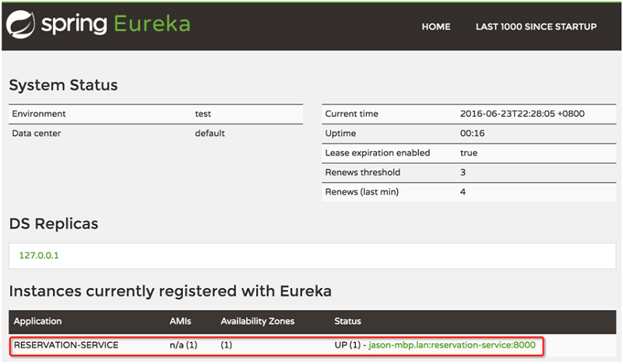Click the Application column header
This screenshot has height=364, width=623.
37,321
